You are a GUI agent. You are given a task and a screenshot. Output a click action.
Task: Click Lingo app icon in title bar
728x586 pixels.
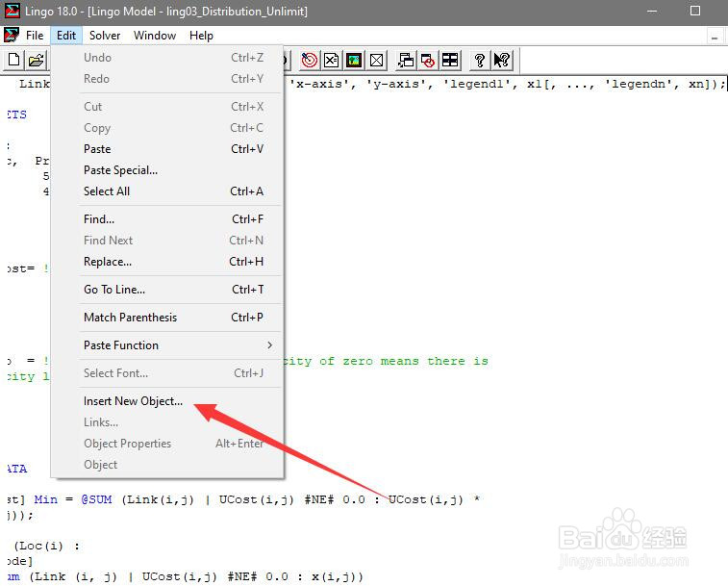[x=13, y=11]
